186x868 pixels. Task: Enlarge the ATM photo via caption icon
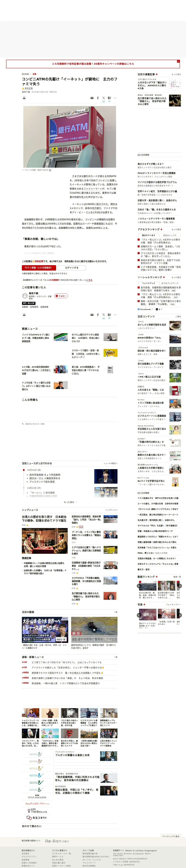(50, 170)
